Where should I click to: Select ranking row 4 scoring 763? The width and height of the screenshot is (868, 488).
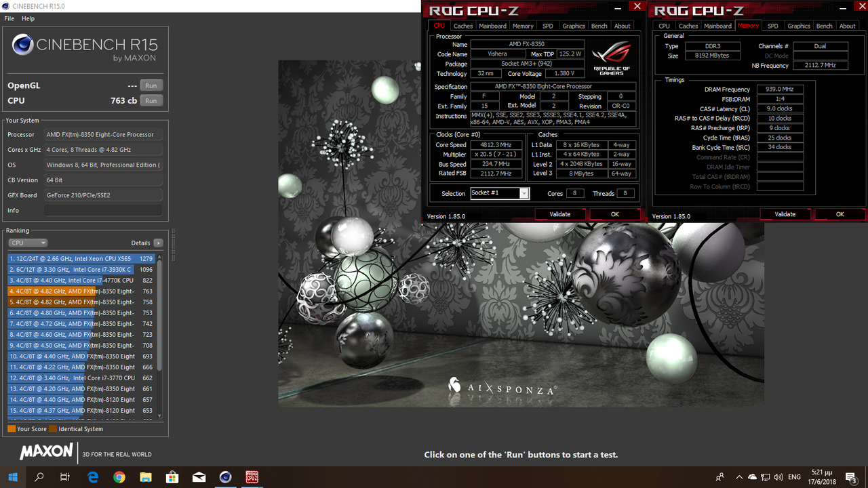click(81, 291)
